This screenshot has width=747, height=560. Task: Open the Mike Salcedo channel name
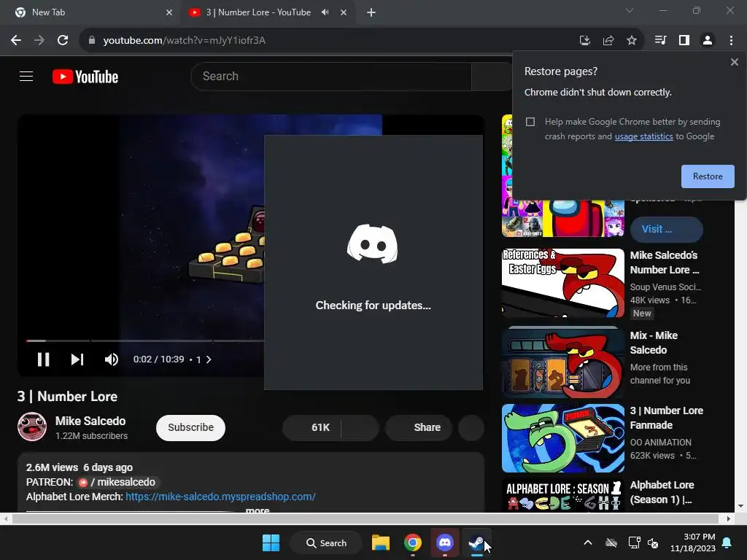coord(90,421)
